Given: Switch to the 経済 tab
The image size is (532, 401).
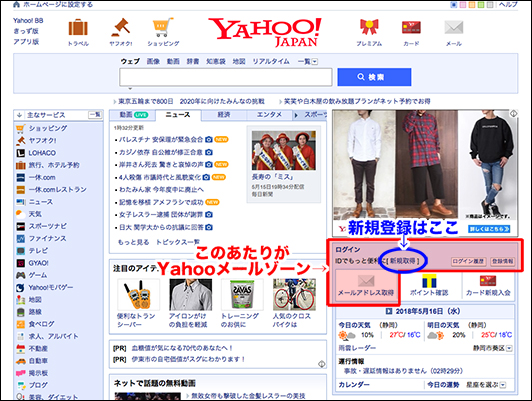Looking at the screenshot, I should click(224, 115).
